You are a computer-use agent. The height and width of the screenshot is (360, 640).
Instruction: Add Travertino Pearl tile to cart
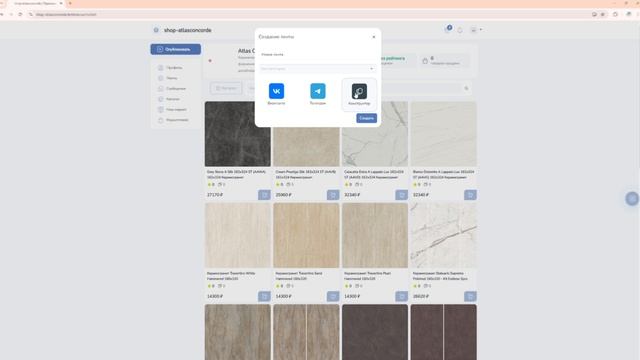pos(401,296)
